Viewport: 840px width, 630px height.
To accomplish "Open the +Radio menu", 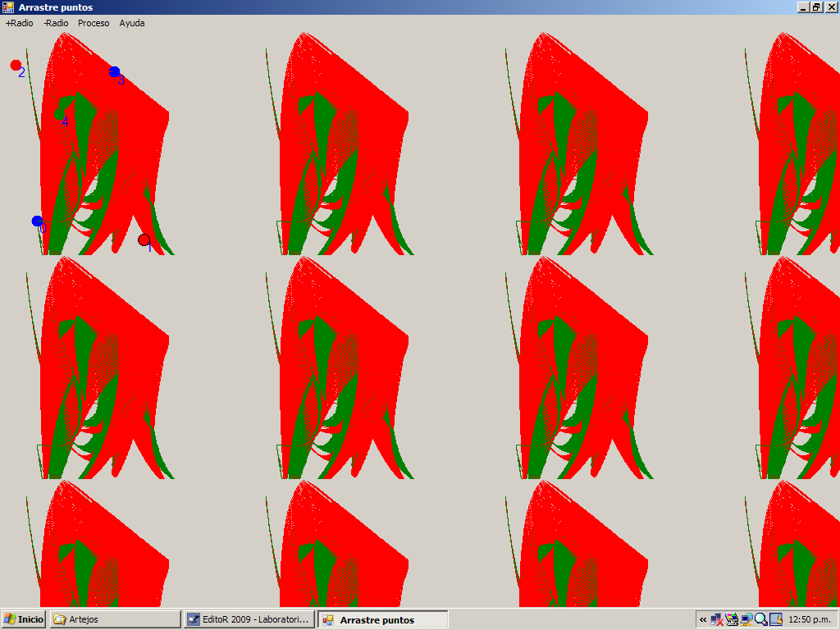I will [x=20, y=23].
